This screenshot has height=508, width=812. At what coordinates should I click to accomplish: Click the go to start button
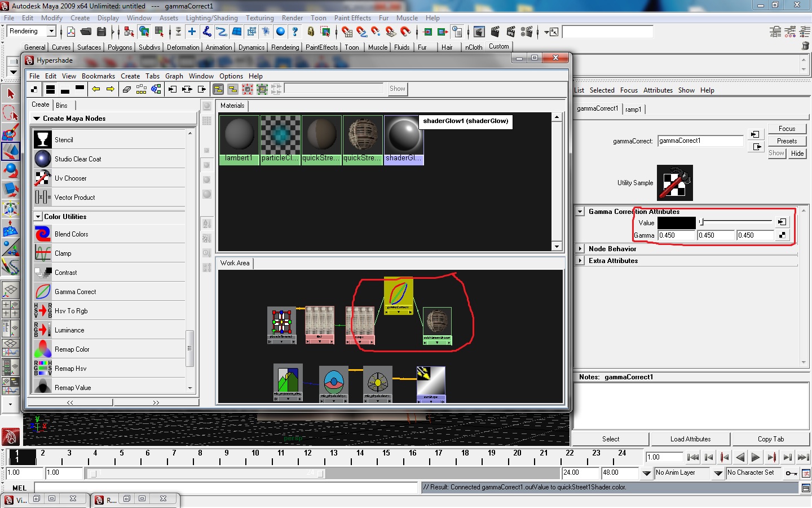tap(694, 458)
